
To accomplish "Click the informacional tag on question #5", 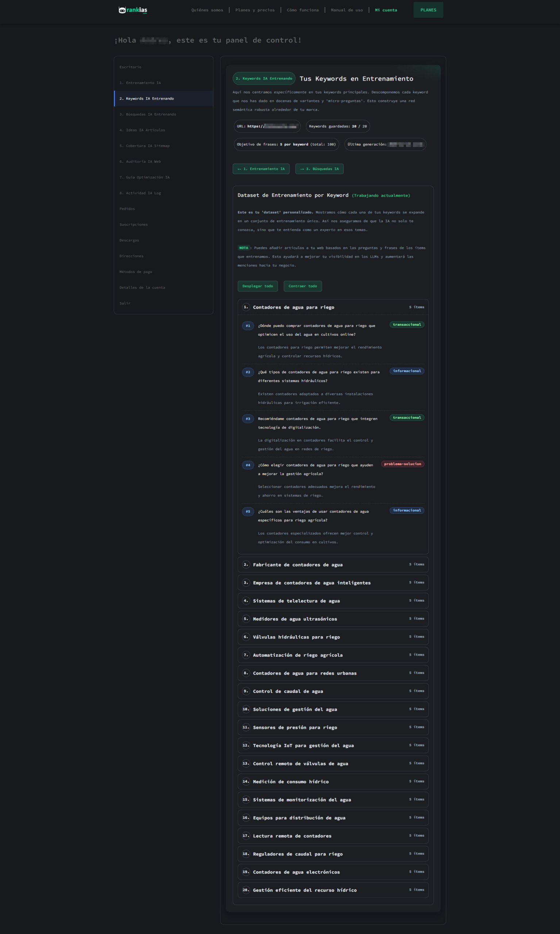I will [x=406, y=510].
